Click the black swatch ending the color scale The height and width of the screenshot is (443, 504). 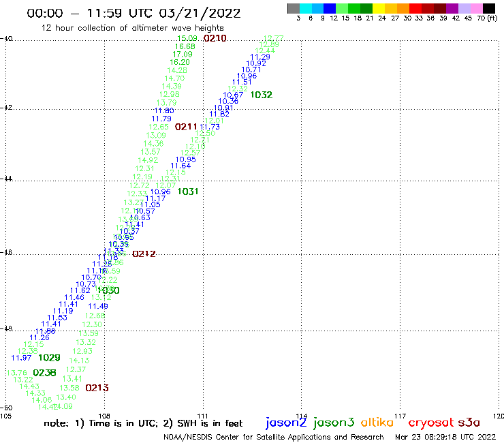[x=488, y=9]
